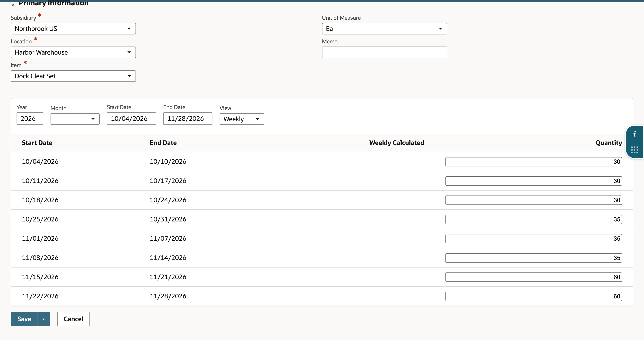The width and height of the screenshot is (644, 340).
Task: Click the 11/22/2026 start date cell
Action: [x=40, y=296]
